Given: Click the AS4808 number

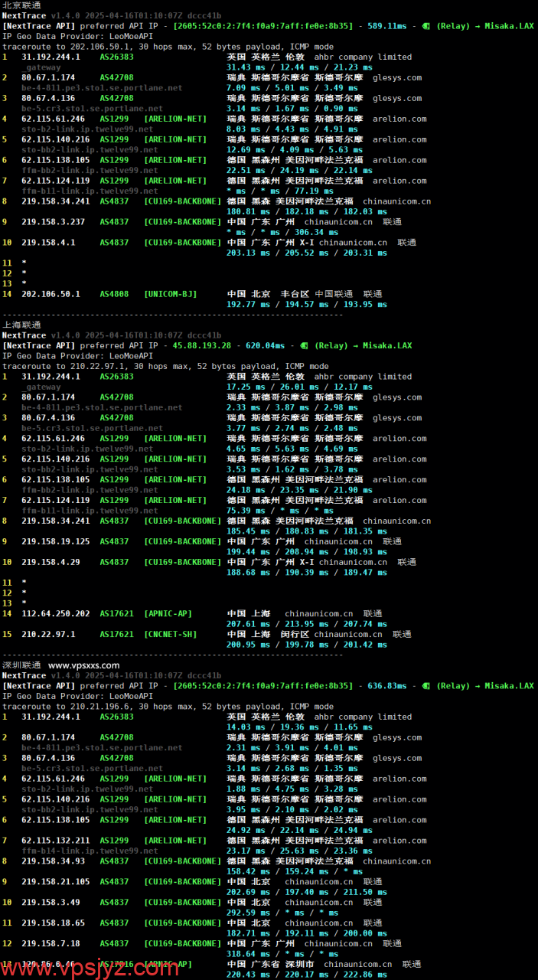Looking at the screenshot, I should click(x=115, y=294).
